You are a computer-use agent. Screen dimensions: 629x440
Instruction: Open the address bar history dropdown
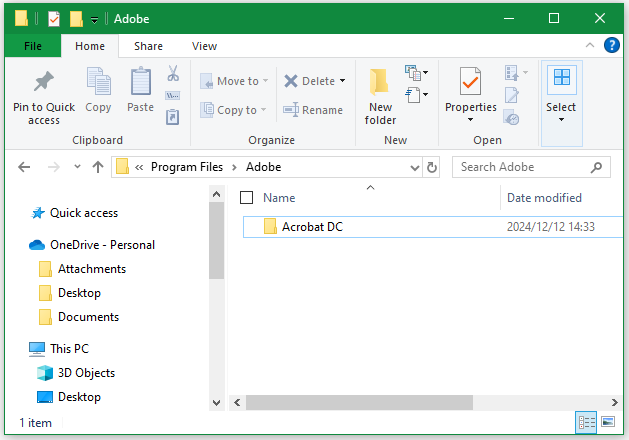coord(415,167)
